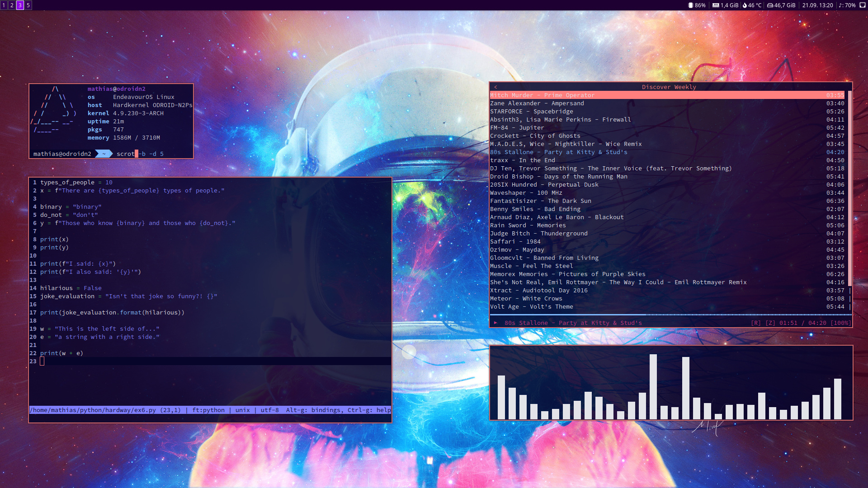Click the CPU usage chip icon
This screenshot has width=868, height=488.
tap(690, 5)
